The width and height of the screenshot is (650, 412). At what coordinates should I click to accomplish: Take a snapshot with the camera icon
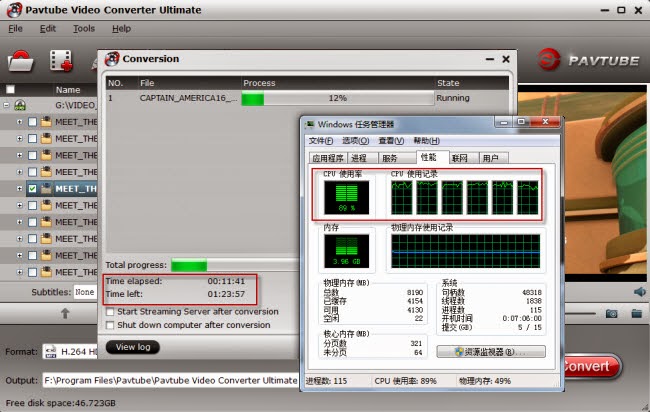pyautogui.click(x=611, y=313)
